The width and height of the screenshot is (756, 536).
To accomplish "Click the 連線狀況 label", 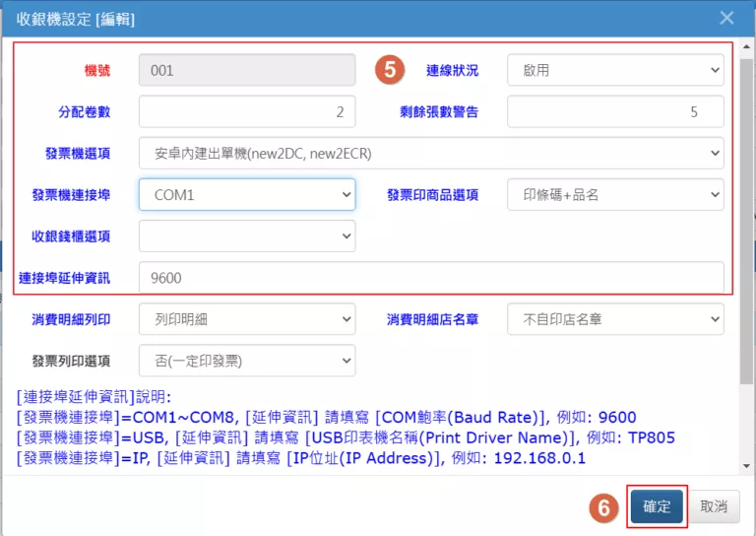I will point(452,71).
